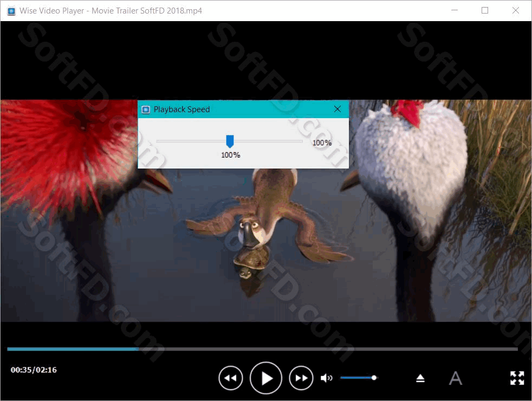This screenshot has height=401, width=532.
Task: Click the Playback Speed dialog icon
Action: (146, 109)
